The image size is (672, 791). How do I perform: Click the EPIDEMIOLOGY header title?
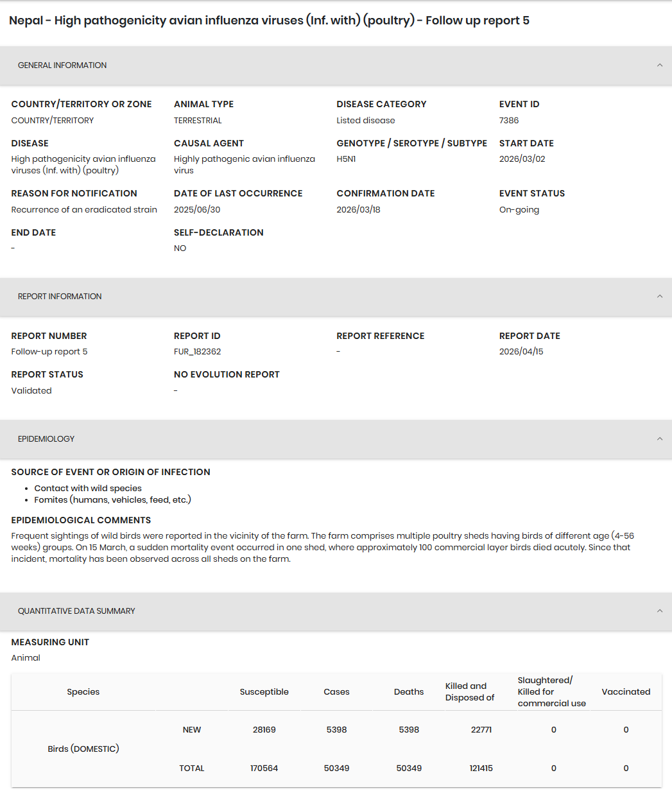coord(46,439)
